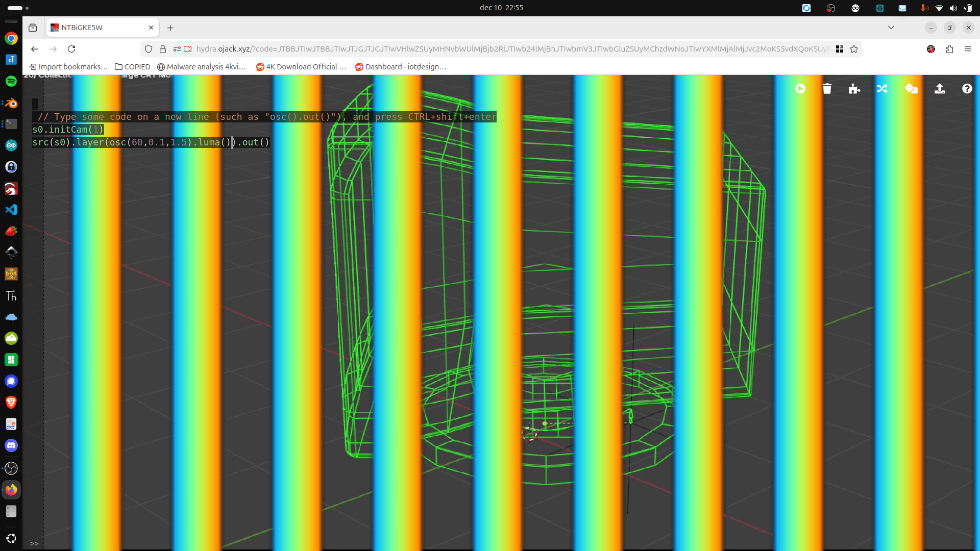The height and width of the screenshot is (551, 980).
Task: Open the Firefox extensions button
Action: click(x=949, y=49)
